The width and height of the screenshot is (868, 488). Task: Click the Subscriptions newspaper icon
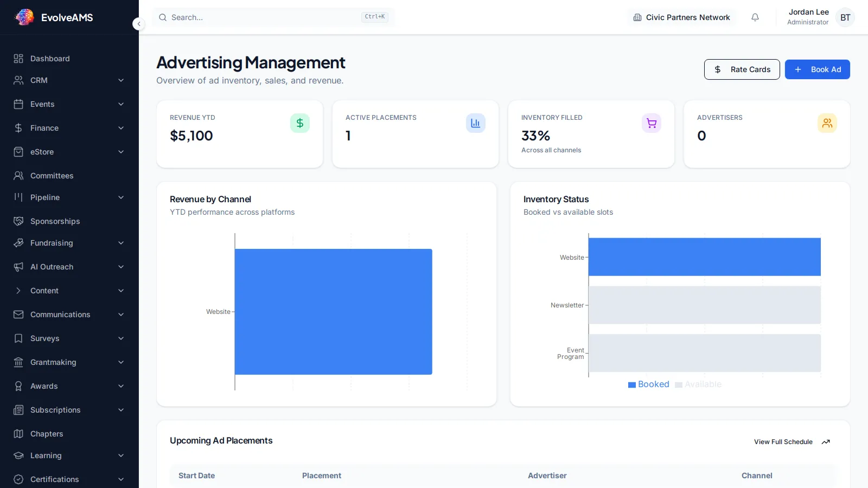pyautogui.click(x=18, y=410)
